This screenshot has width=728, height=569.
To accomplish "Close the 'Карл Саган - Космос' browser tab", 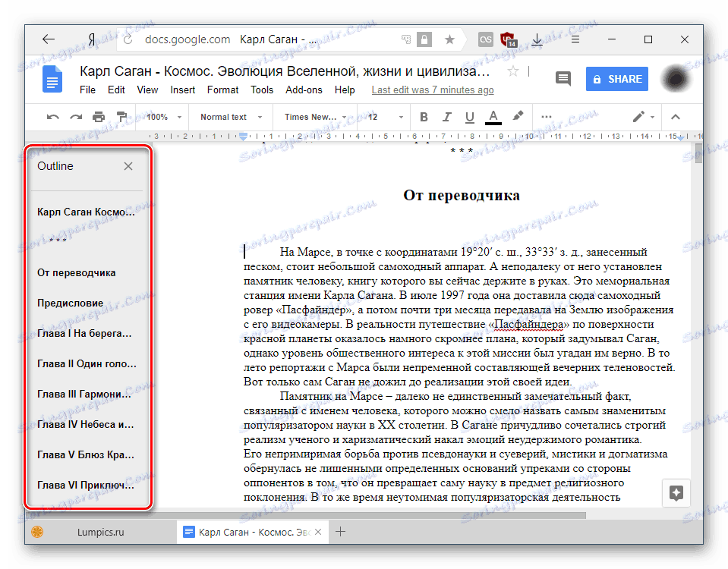I will click(x=318, y=532).
